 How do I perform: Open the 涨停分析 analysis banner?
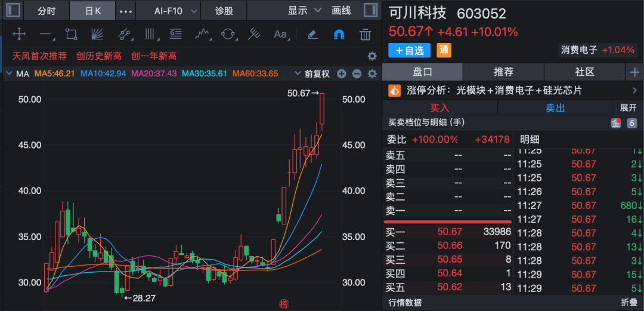[513, 90]
